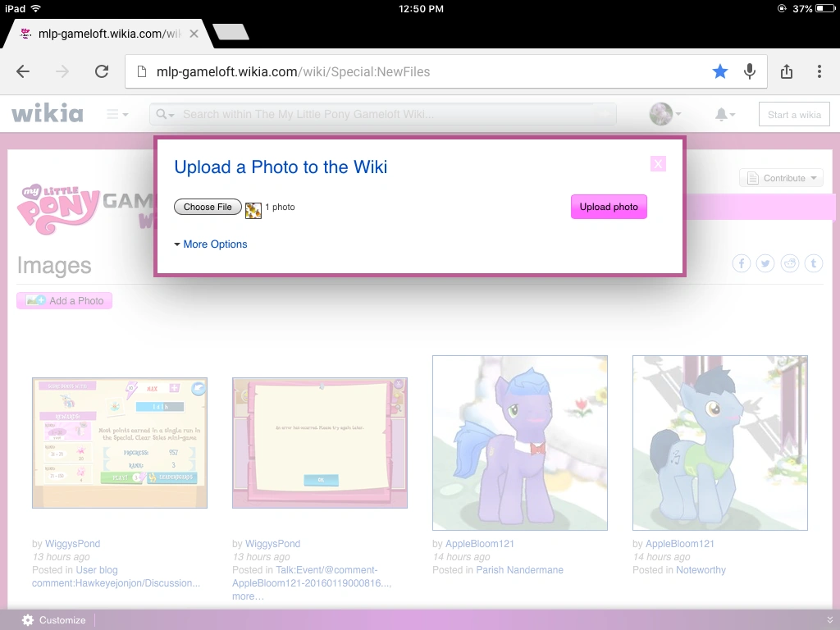Click the Twitter share icon
The height and width of the screenshot is (630, 840).
pyautogui.click(x=765, y=263)
